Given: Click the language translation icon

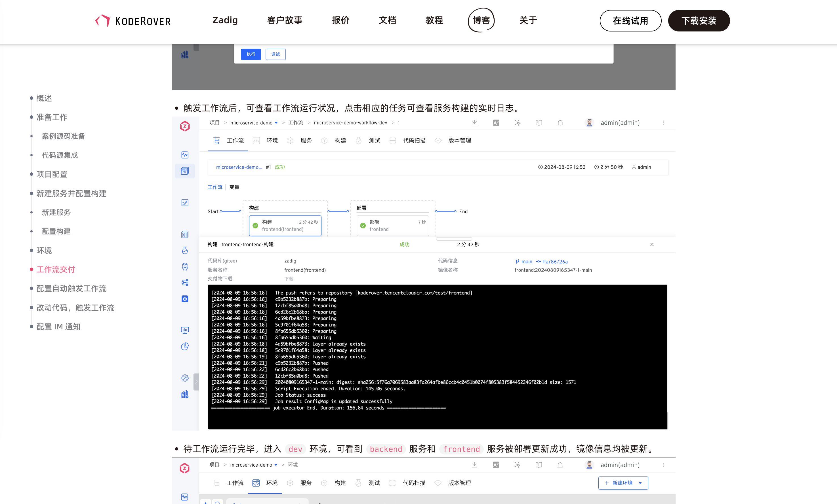Looking at the screenshot, I should click(496, 122).
